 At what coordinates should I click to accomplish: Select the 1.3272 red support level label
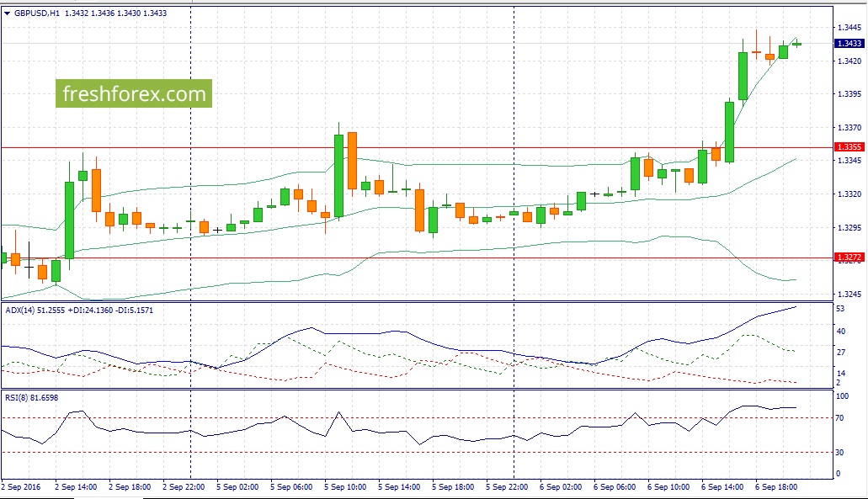pyautogui.click(x=849, y=257)
